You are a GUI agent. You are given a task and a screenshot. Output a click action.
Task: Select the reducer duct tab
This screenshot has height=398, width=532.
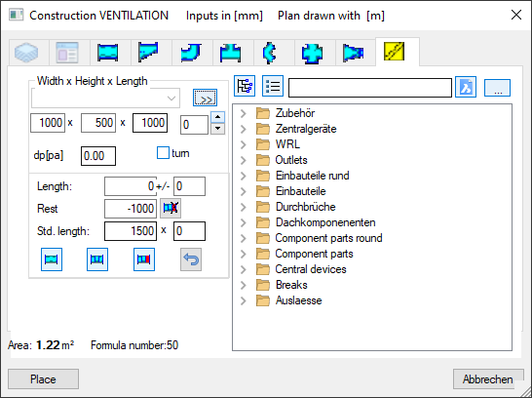coord(353,53)
